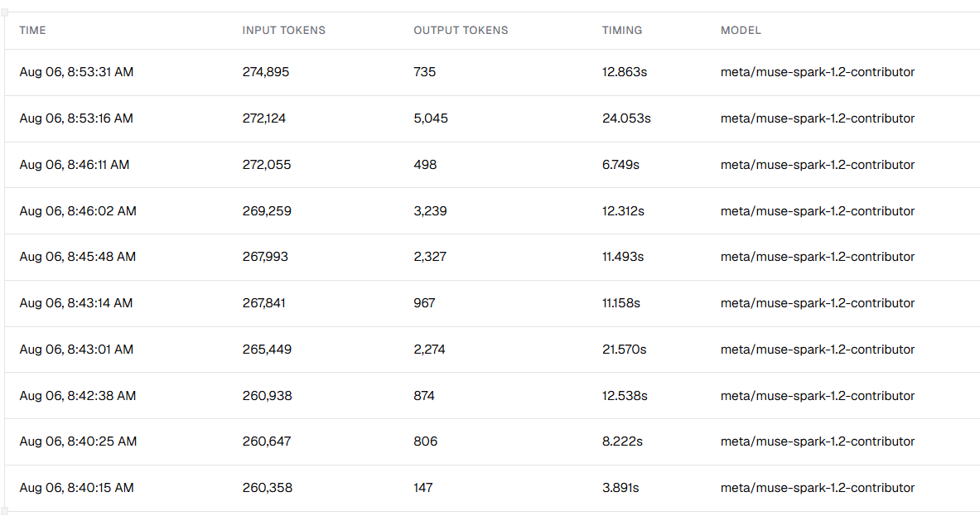Click the OUTPUT TOKENS column header

point(461,31)
